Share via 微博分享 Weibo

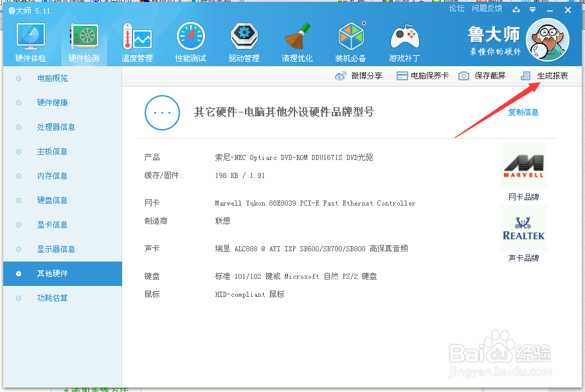(x=361, y=75)
